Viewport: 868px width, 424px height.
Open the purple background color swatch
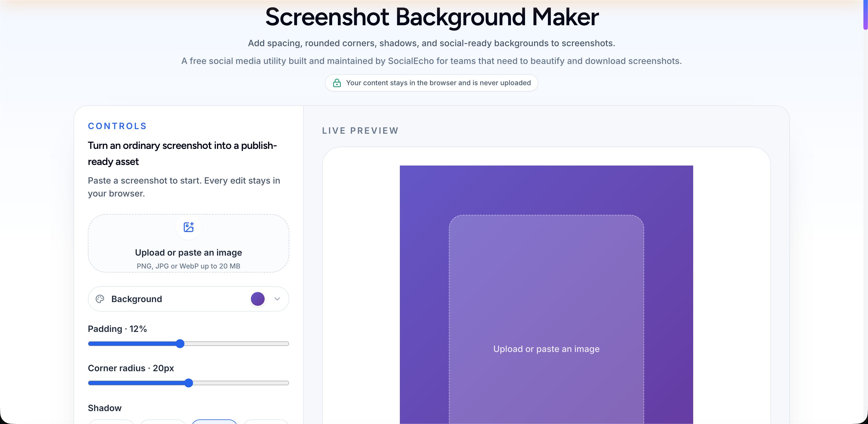click(x=257, y=299)
